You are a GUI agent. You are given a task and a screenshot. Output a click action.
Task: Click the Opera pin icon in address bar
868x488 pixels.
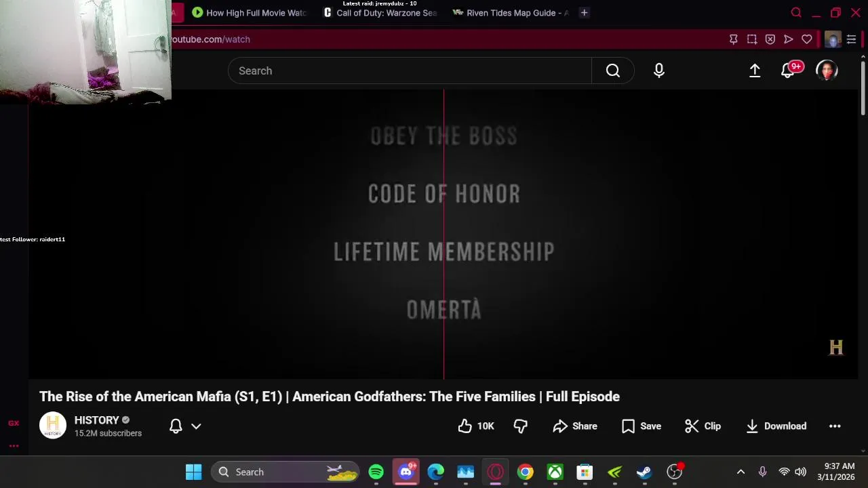click(734, 39)
